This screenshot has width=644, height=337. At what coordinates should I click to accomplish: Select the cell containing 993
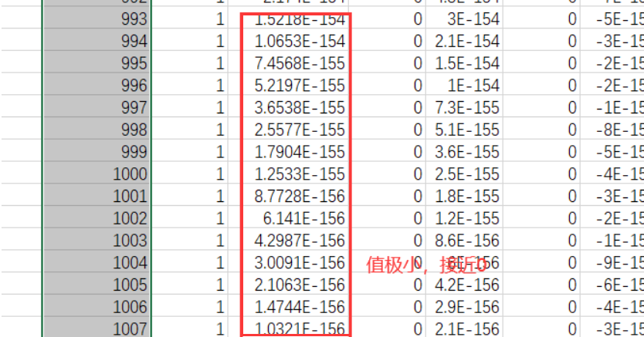pos(97,19)
